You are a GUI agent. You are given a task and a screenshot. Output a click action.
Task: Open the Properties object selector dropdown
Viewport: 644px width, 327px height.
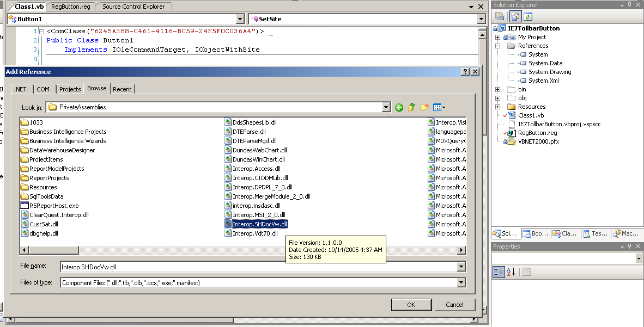pyautogui.click(x=638, y=258)
